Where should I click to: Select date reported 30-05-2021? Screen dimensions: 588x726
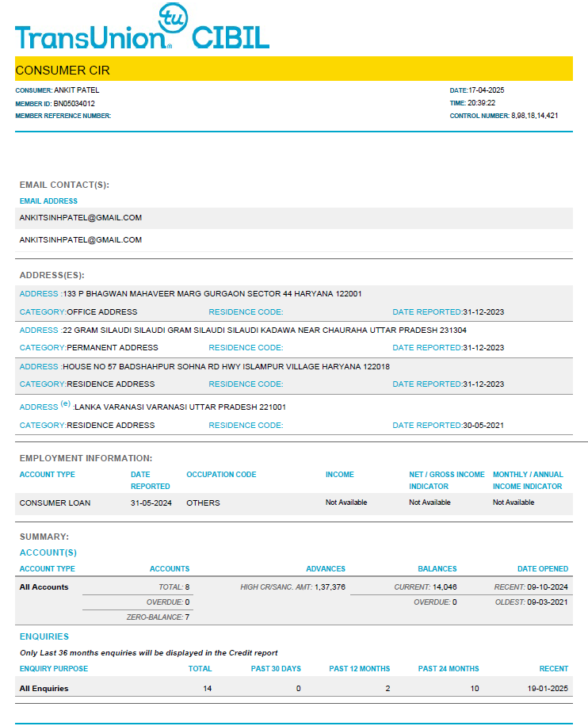[x=483, y=425]
